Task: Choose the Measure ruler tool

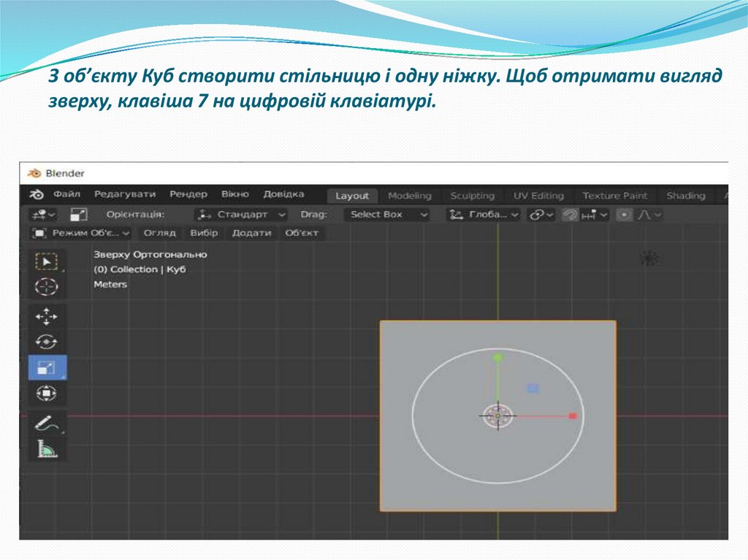Action: [47, 449]
